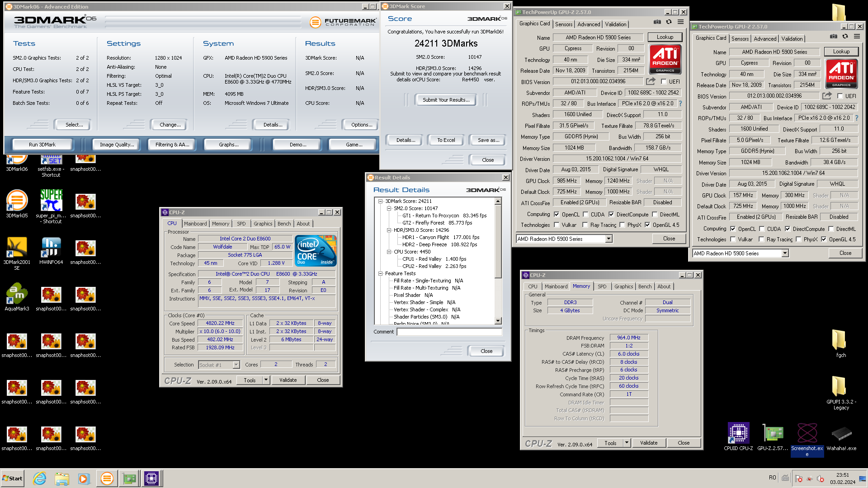Image resolution: width=868 pixels, height=488 pixels.
Task: Switch to Bench tab in CPU-Z CPU window
Action: coord(284,224)
